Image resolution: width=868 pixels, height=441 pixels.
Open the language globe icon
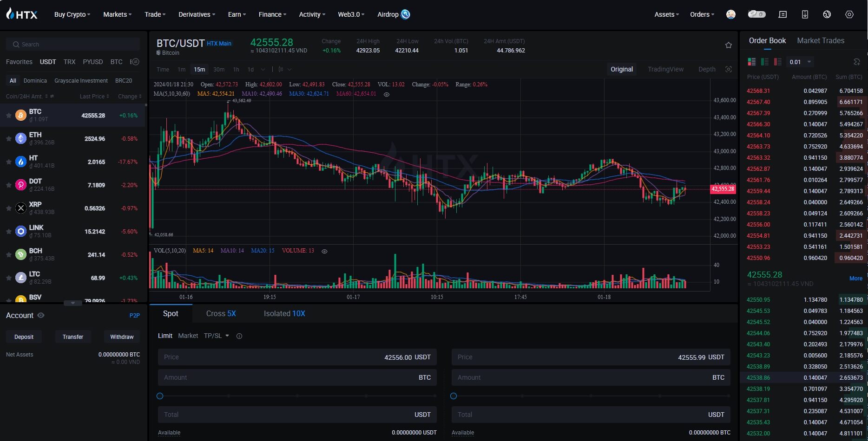tap(827, 14)
